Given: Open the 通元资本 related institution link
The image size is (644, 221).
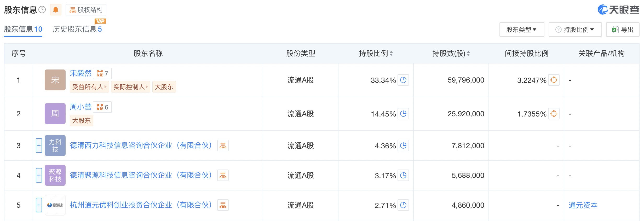Looking at the screenshot, I should pos(583,205).
